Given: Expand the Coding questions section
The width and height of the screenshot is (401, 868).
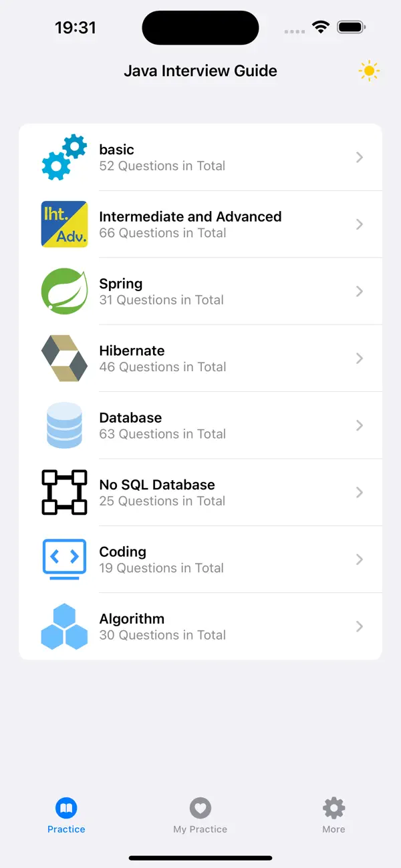Looking at the screenshot, I should tap(360, 560).
